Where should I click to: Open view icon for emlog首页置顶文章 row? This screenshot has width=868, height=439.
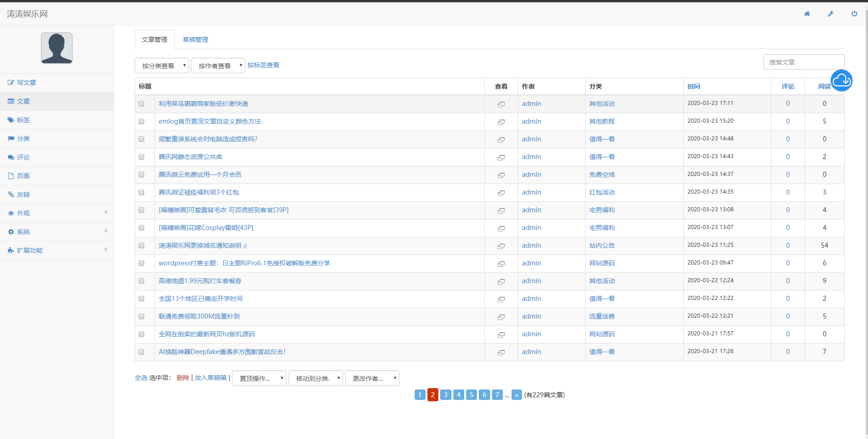(x=501, y=122)
